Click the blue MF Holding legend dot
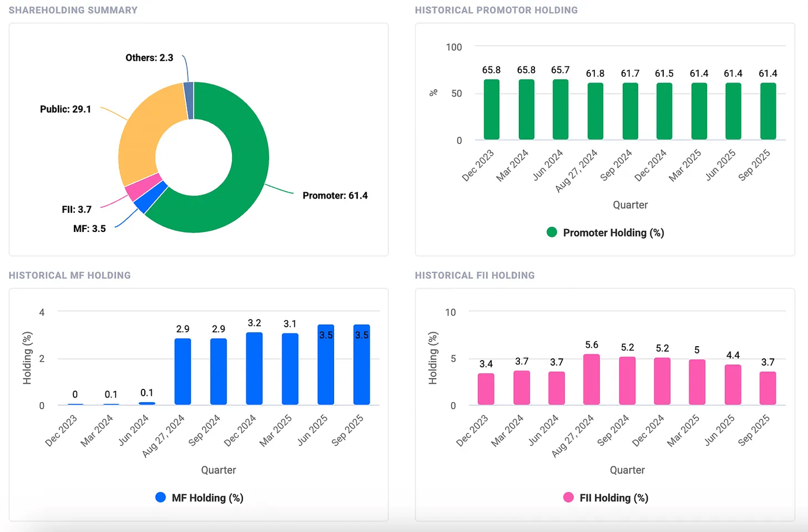The image size is (808, 532). click(x=160, y=497)
